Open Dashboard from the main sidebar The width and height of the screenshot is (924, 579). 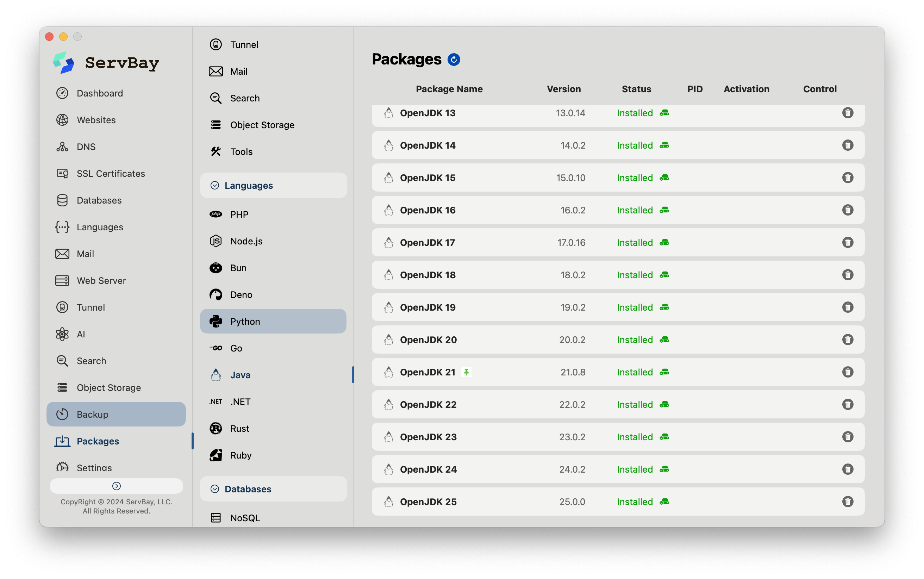click(100, 93)
